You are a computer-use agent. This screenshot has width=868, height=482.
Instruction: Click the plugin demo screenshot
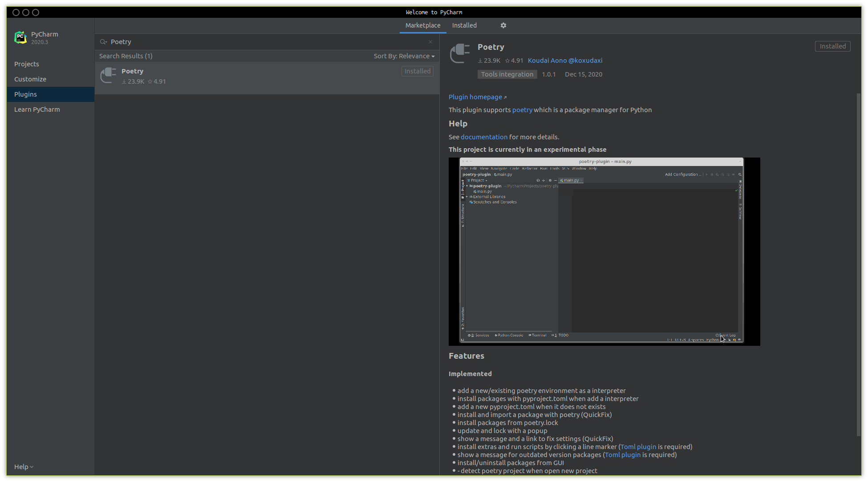(604, 251)
